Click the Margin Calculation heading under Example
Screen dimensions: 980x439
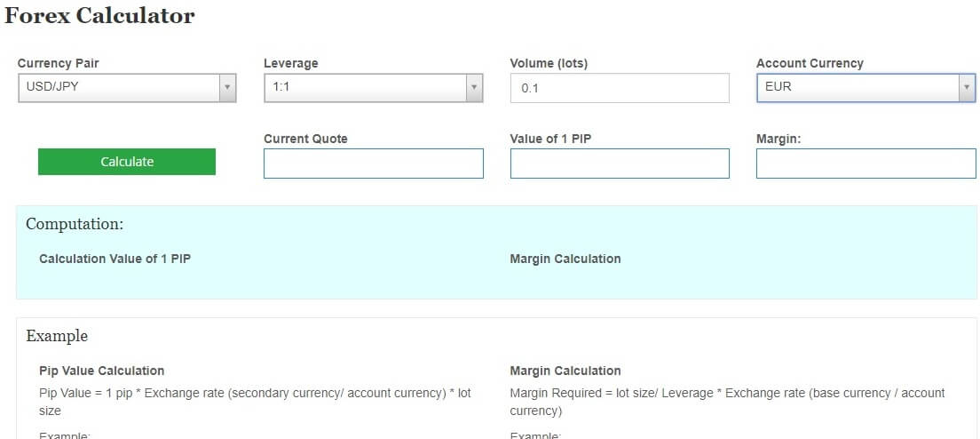(565, 371)
